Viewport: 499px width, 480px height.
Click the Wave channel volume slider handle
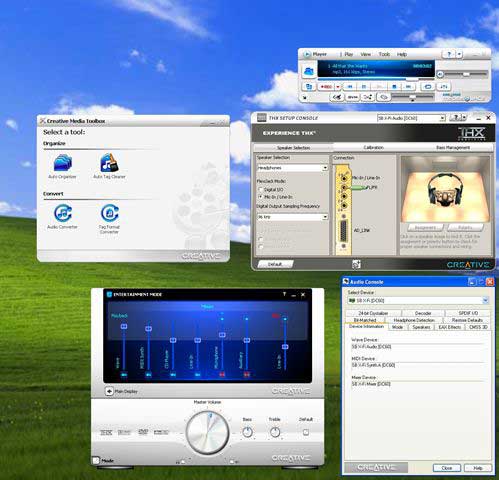[x=124, y=326]
